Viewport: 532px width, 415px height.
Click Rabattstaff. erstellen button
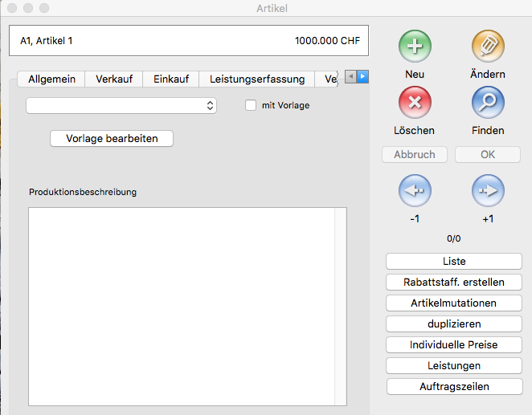(454, 282)
